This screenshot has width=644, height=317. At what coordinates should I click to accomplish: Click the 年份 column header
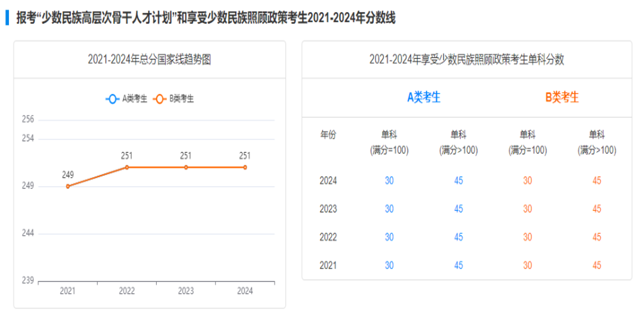click(328, 135)
